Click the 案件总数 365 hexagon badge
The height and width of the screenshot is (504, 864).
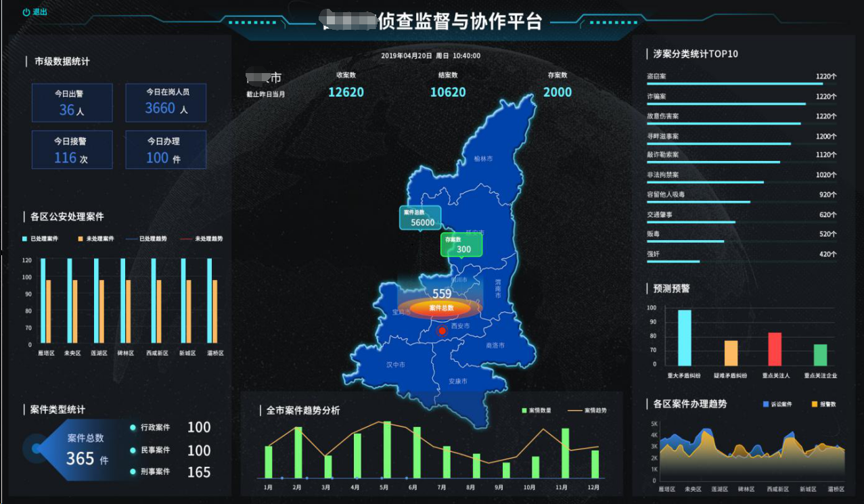[x=87, y=449]
